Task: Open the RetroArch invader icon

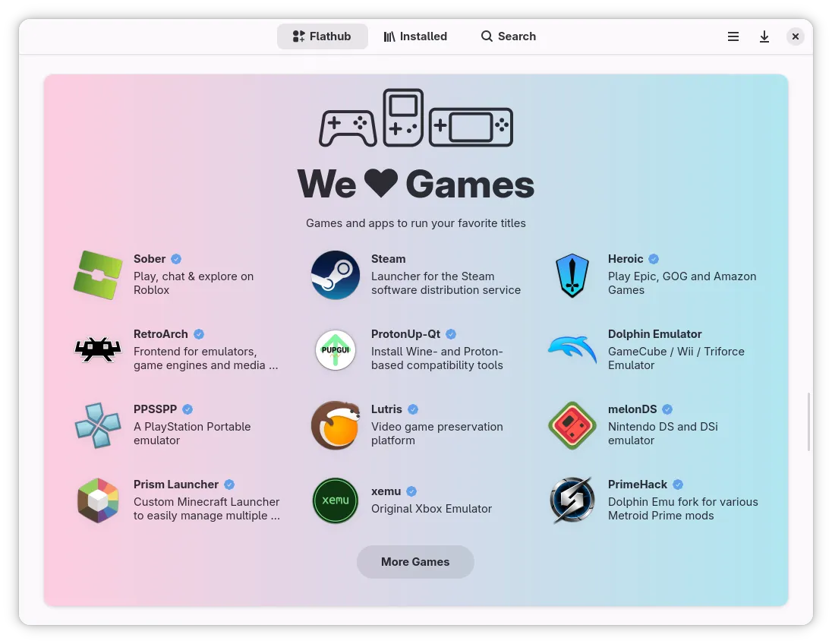Action: [98, 350]
